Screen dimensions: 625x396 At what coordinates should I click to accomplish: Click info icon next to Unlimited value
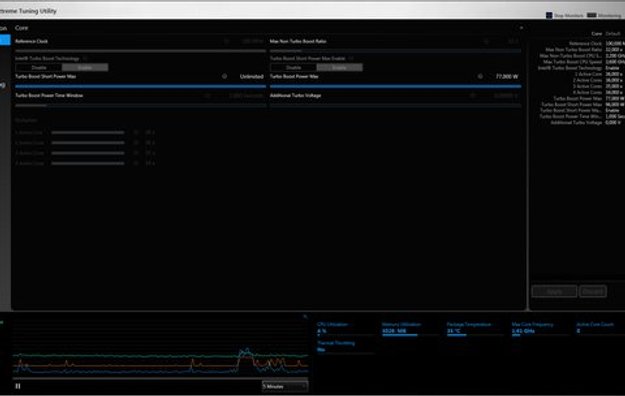click(x=224, y=76)
